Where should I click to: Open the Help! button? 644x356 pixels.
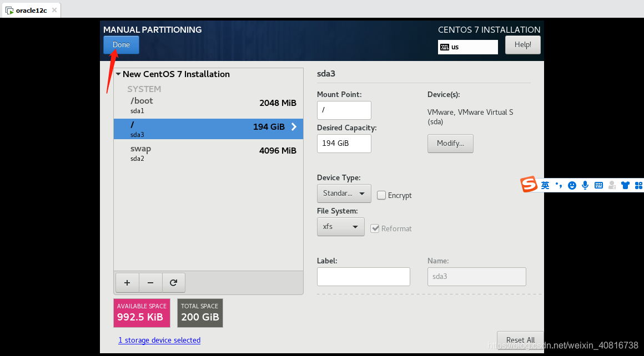[x=522, y=45]
